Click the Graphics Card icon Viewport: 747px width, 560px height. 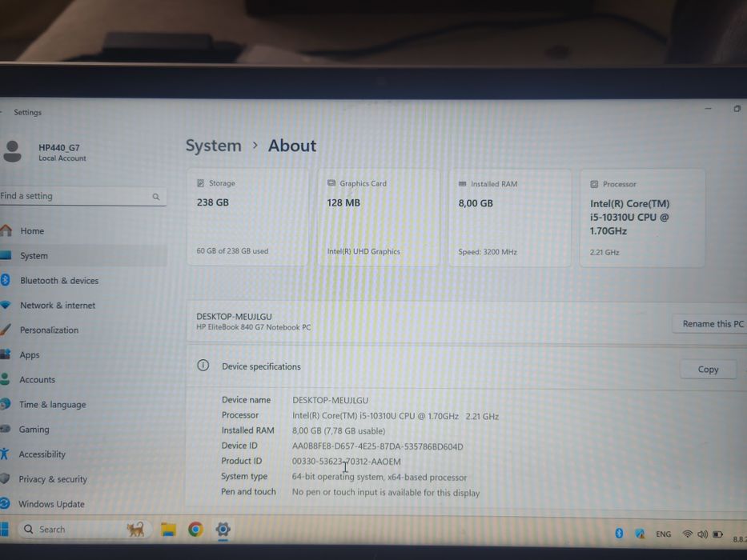pos(331,183)
